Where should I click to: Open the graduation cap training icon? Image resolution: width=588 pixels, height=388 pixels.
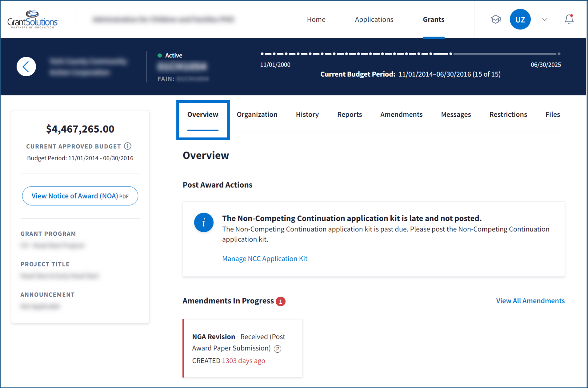(x=495, y=19)
